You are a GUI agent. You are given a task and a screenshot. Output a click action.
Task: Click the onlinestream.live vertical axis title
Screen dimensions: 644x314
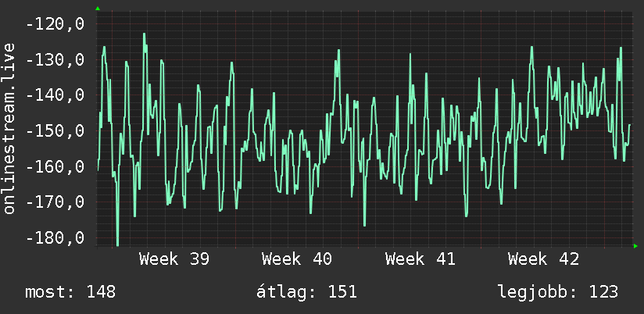pyautogui.click(x=9, y=128)
